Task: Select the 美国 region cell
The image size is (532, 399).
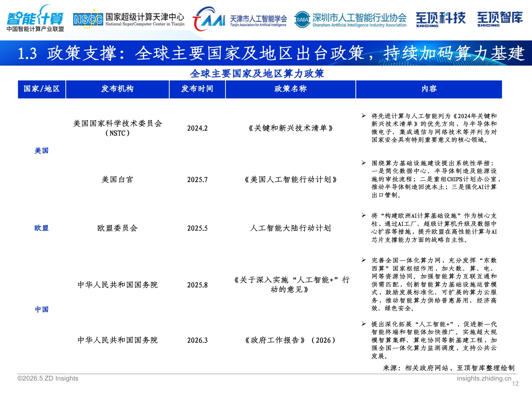Action: coord(41,151)
